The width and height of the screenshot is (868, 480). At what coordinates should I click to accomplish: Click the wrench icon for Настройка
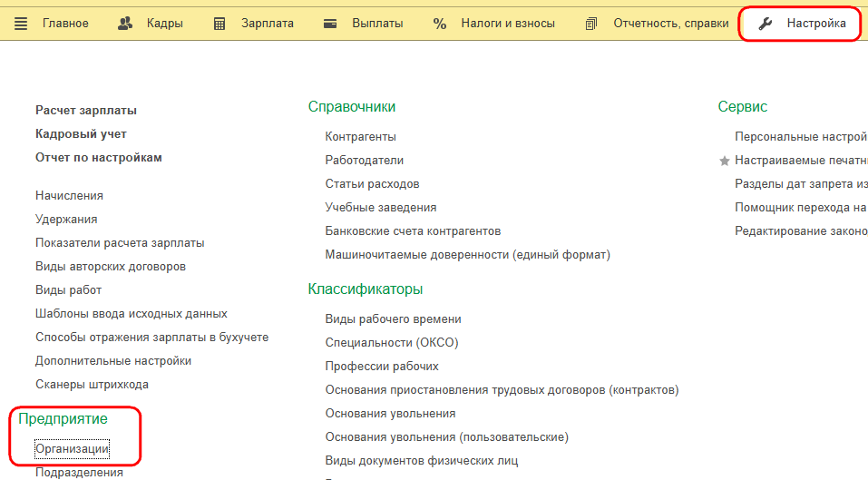pyautogui.click(x=765, y=24)
